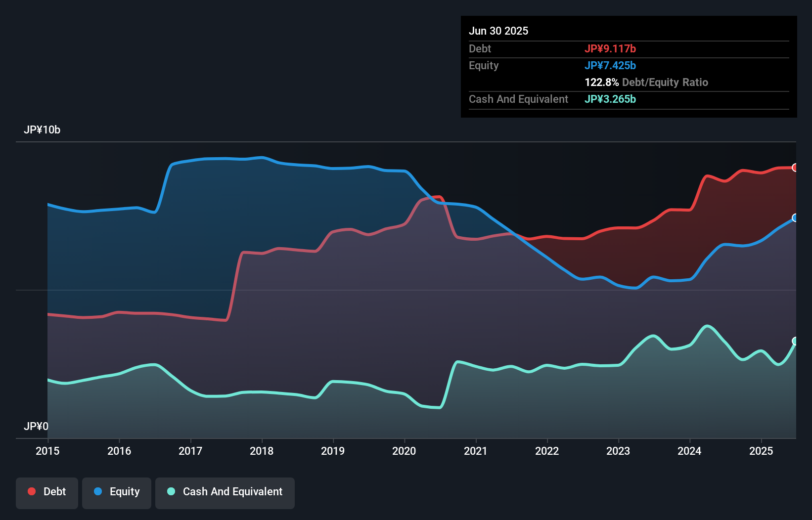The height and width of the screenshot is (520, 812).
Task: Click the red dot beside Debt label
Action: click(x=31, y=491)
